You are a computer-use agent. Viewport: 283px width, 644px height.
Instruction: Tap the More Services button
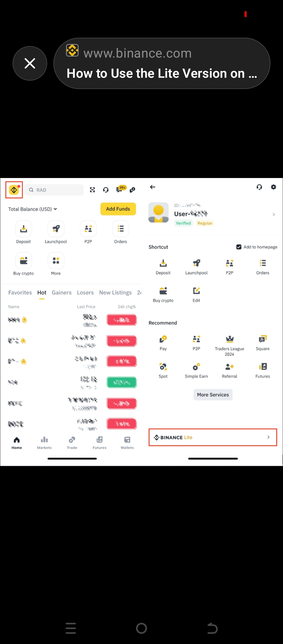(213, 395)
